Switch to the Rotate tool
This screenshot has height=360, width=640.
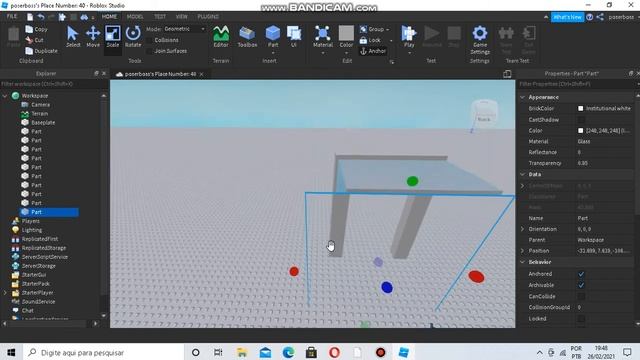[133, 37]
